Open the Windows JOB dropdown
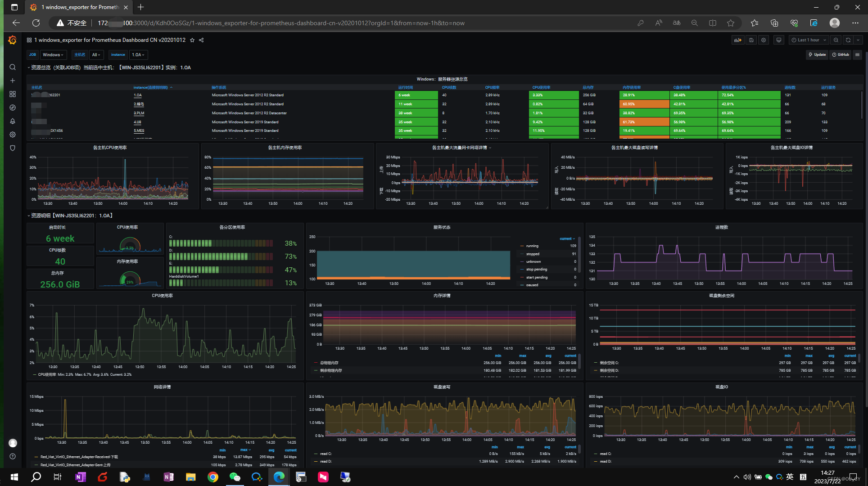 click(53, 54)
